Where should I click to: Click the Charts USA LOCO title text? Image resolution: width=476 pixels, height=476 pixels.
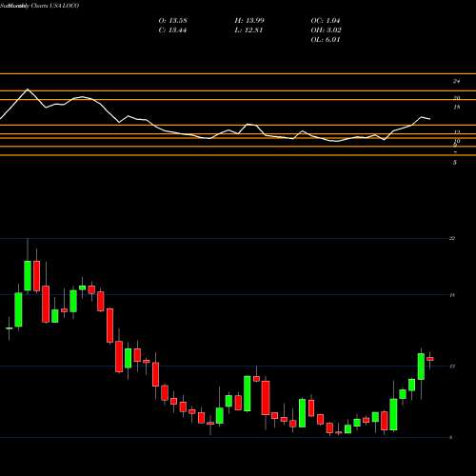coord(54,6)
